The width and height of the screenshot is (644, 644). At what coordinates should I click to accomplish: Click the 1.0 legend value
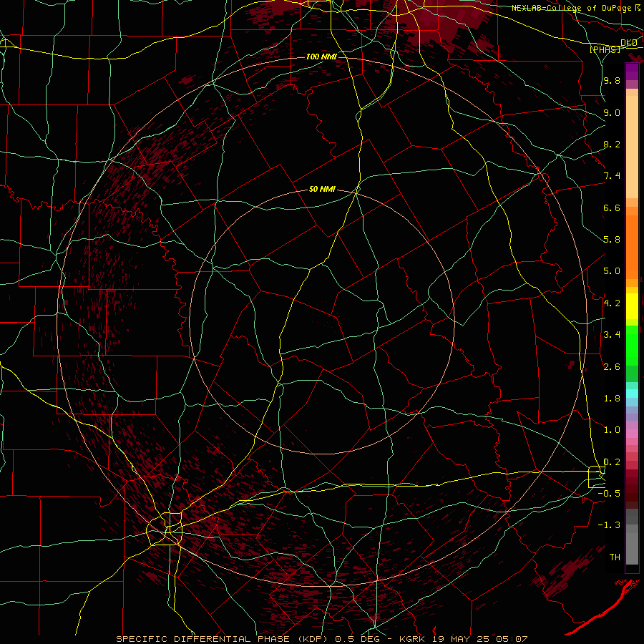[x=612, y=430]
